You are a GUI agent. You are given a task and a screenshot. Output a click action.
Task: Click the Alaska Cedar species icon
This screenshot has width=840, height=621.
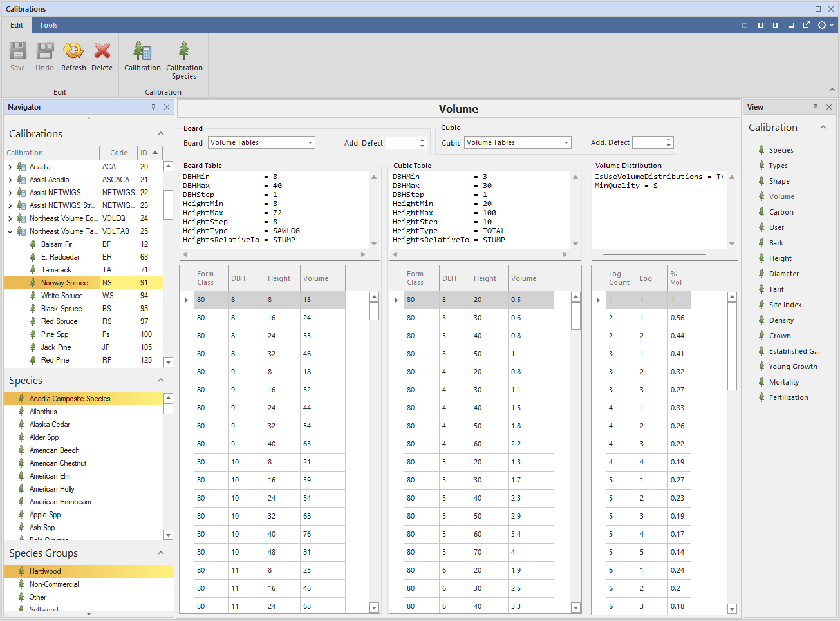(21, 425)
